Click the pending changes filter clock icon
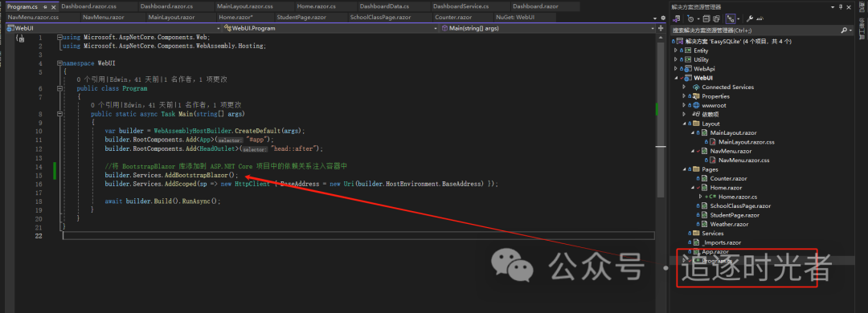868x313 pixels. point(690,18)
